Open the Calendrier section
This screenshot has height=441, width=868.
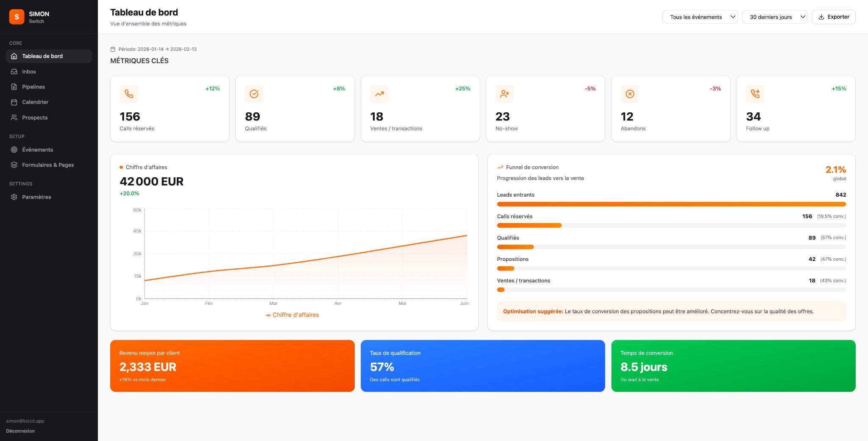coord(35,102)
